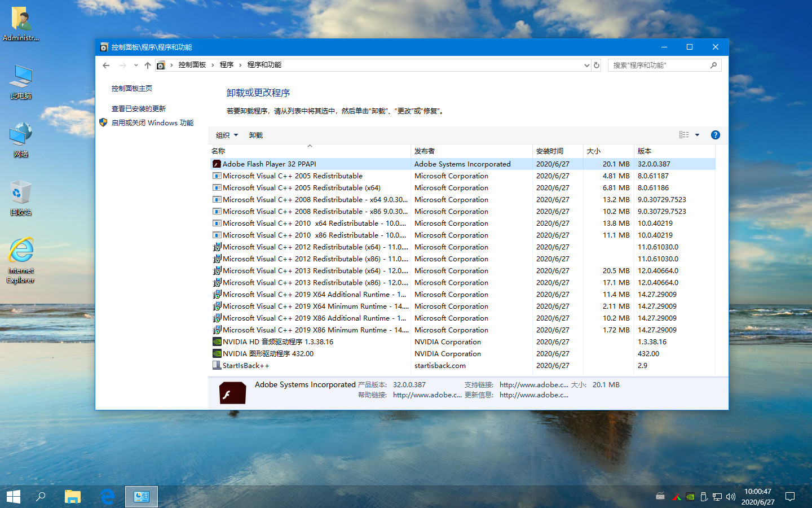Image resolution: width=812 pixels, height=508 pixels.
Task: Click the 帮助链接 http://www.adobe.c... value
Action: (427, 395)
